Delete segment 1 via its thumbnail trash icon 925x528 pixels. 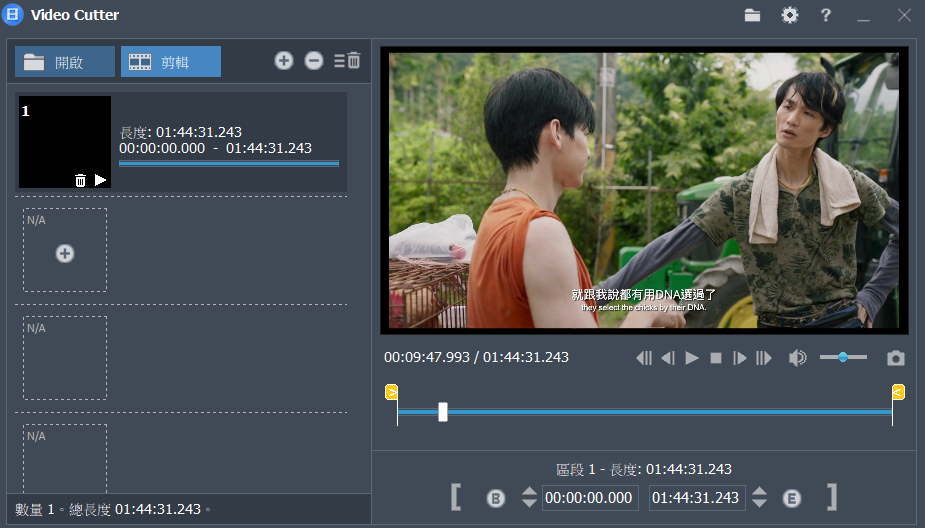tap(80, 180)
